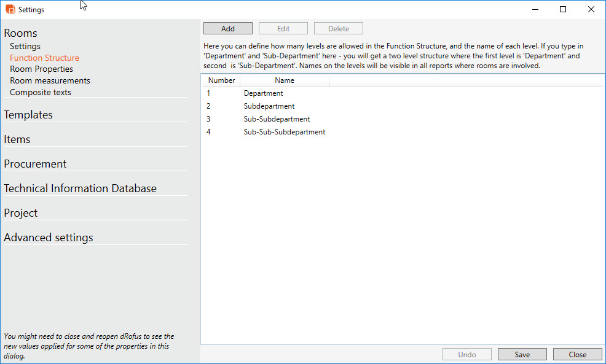Screen dimensions: 606x364
Task: Maximize the Settings window
Action: 562,9
